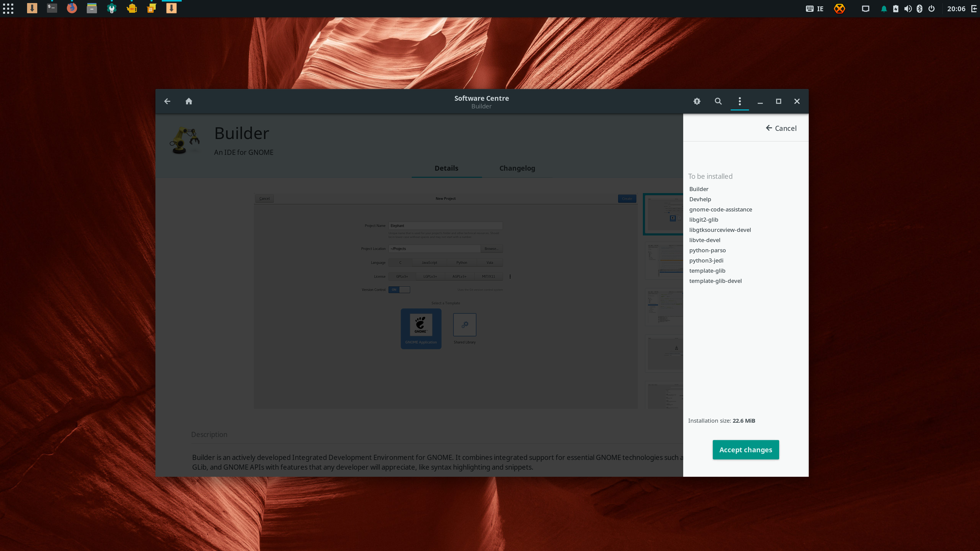
Task: Open Software Centre settings cog
Action: tap(696, 101)
